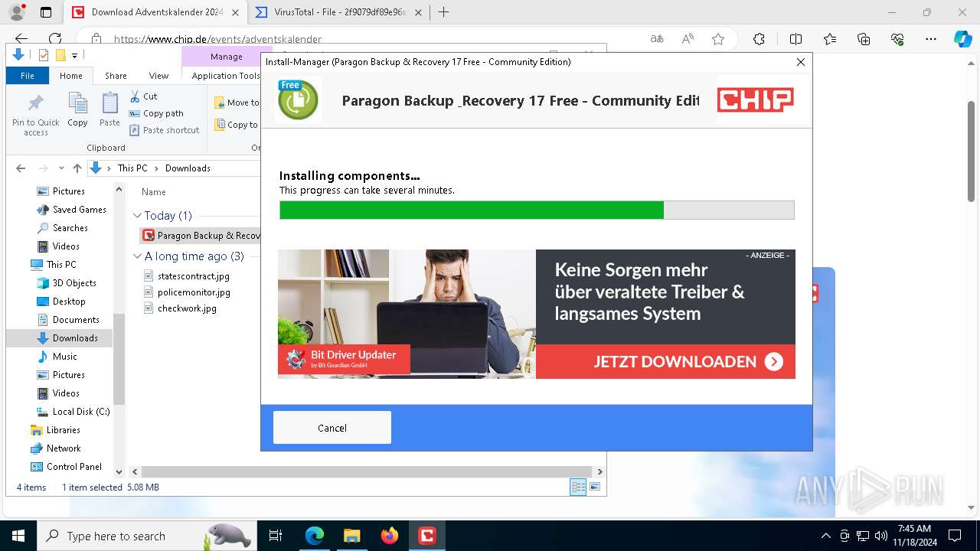Open File Explorer from the taskbar
Viewport: 980px width, 551px height.
click(351, 536)
